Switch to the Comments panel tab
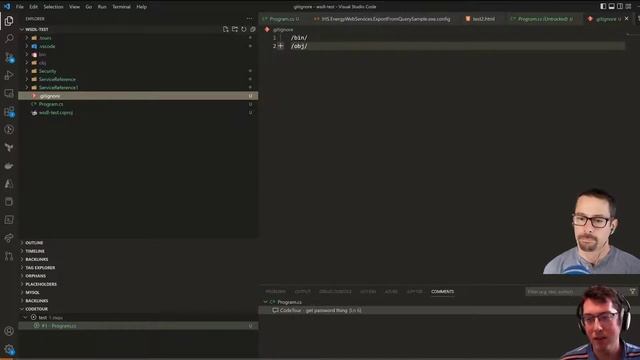640x360 pixels. click(442, 291)
